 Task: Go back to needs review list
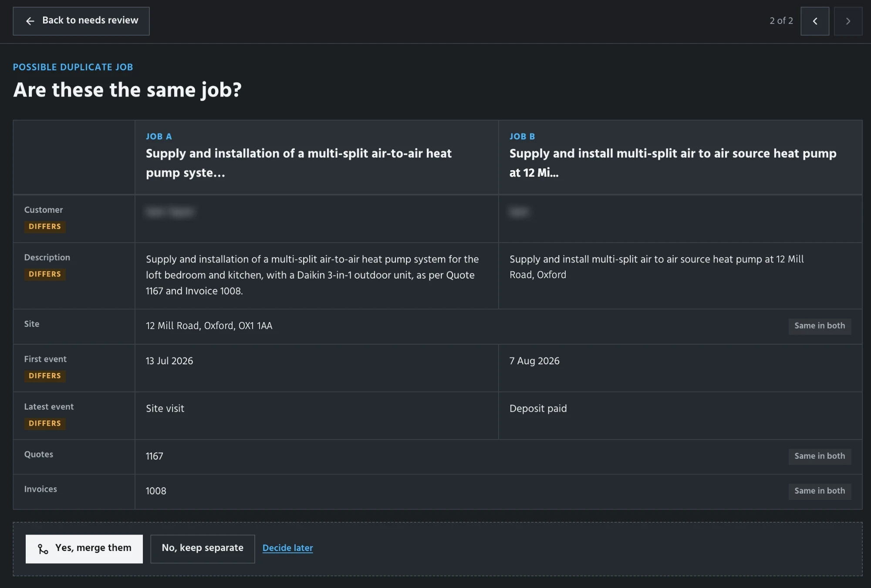pos(81,21)
